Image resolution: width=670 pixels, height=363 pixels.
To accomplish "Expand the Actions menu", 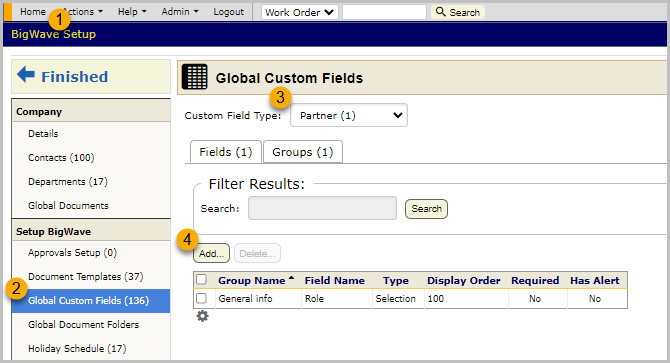I will [83, 12].
